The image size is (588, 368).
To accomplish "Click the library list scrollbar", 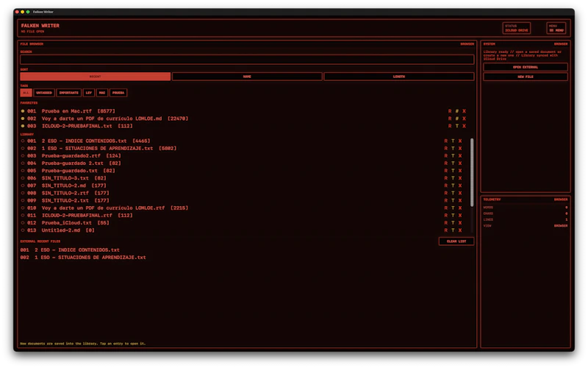I will coord(472,172).
